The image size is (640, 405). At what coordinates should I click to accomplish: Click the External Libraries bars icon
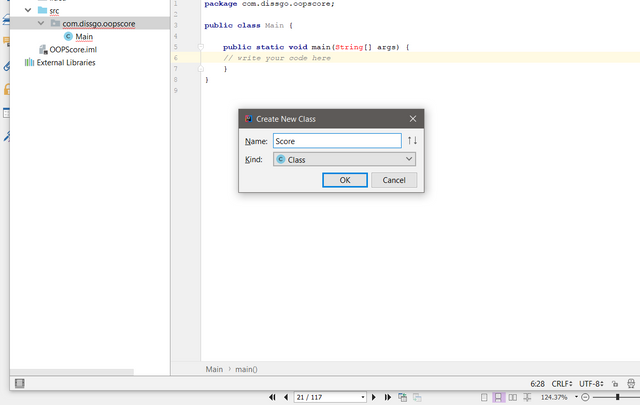click(x=29, y=62)
